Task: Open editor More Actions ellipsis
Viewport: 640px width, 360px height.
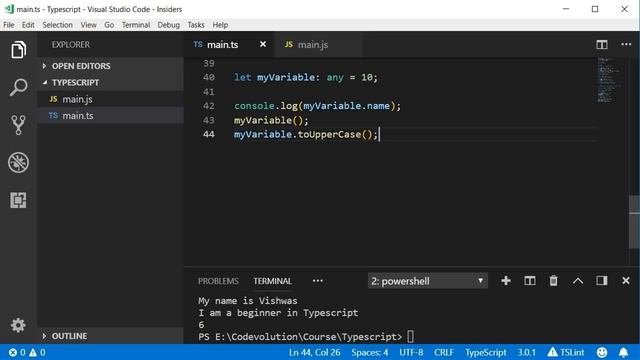Action: click(626, 44)
